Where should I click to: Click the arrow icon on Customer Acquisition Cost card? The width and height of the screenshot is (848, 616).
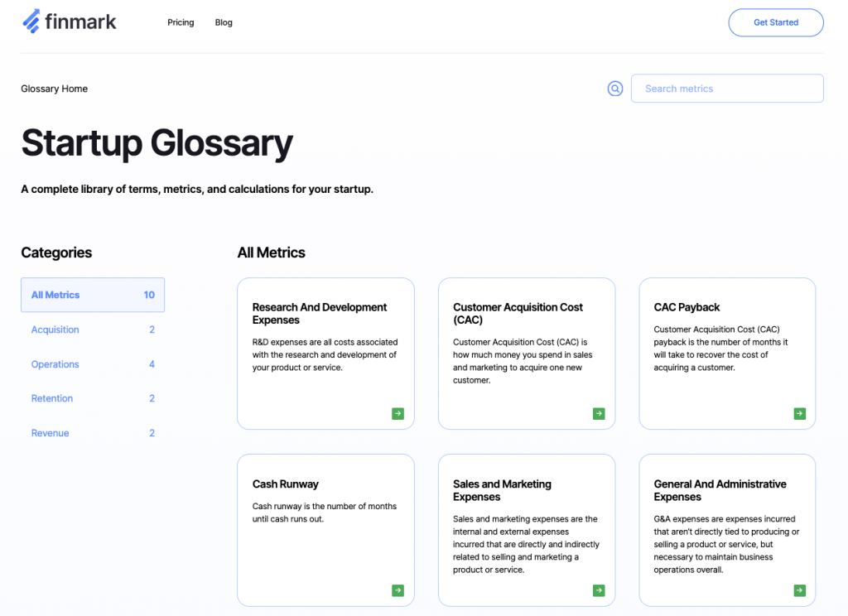(599, 413)
